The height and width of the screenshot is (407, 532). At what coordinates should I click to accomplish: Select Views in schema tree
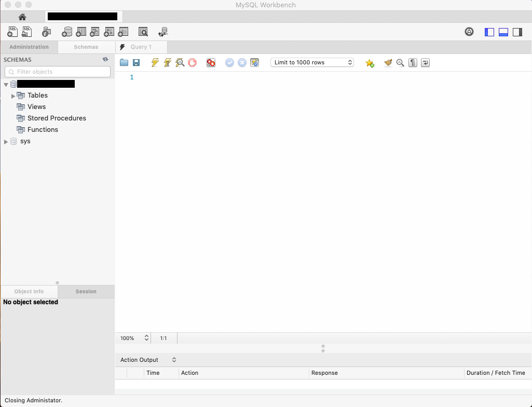click(x=37, y=106)
